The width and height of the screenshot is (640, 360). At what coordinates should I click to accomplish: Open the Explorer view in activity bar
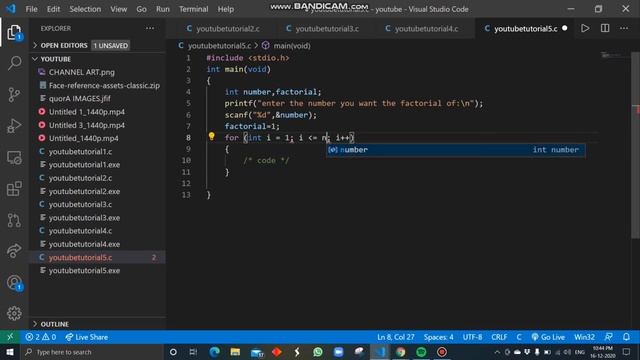tap(14, 32)
